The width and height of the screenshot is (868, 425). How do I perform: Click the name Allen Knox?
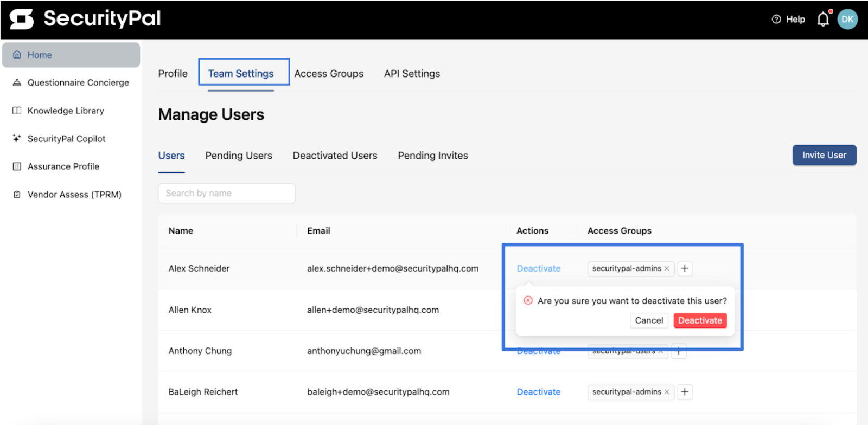click(x=190, y=310)
